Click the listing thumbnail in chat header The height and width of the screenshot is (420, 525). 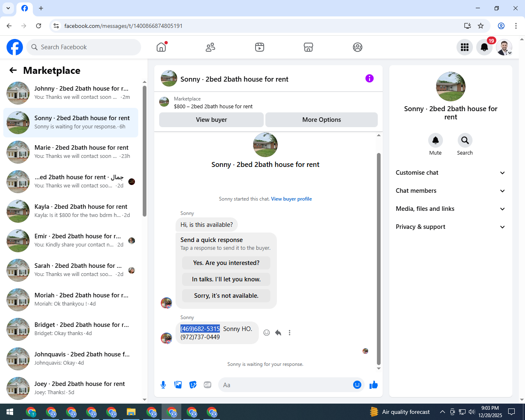coord(169,78)
